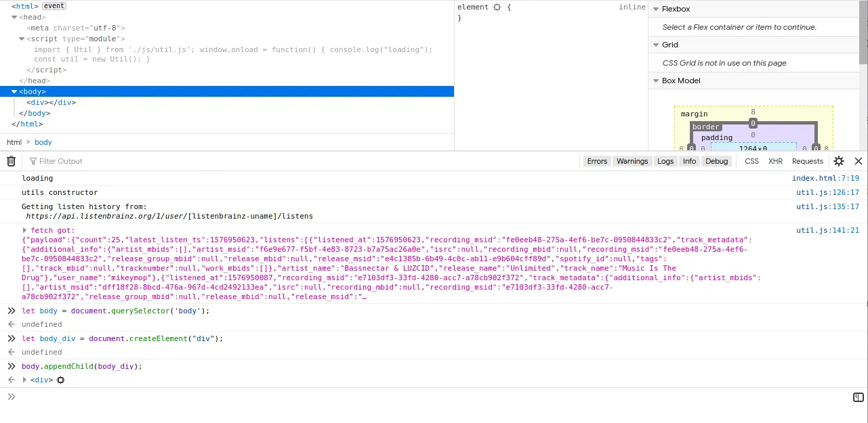868x423 pixels.
Task: Toggle the console sidebar icon at bottom right
Action: tap(858, 397)
